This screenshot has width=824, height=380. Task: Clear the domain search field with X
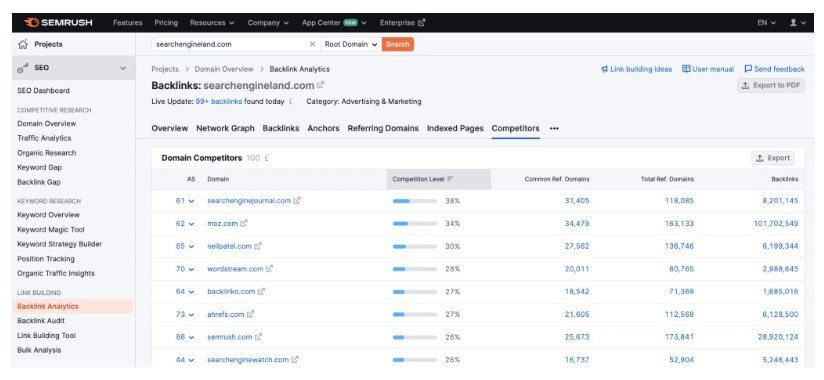312,45
